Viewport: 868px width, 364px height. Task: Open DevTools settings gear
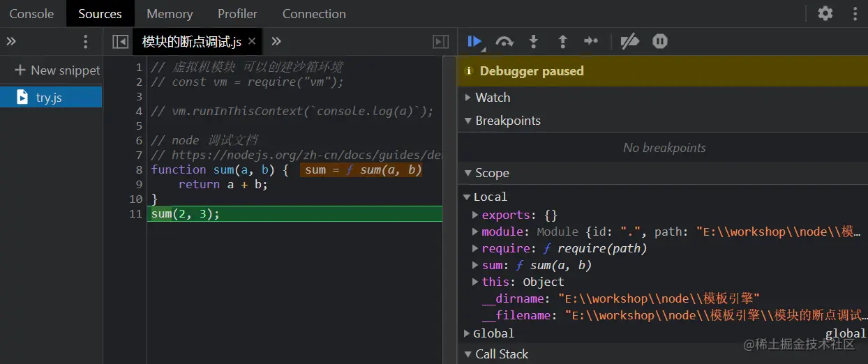[x=825, y=13]
